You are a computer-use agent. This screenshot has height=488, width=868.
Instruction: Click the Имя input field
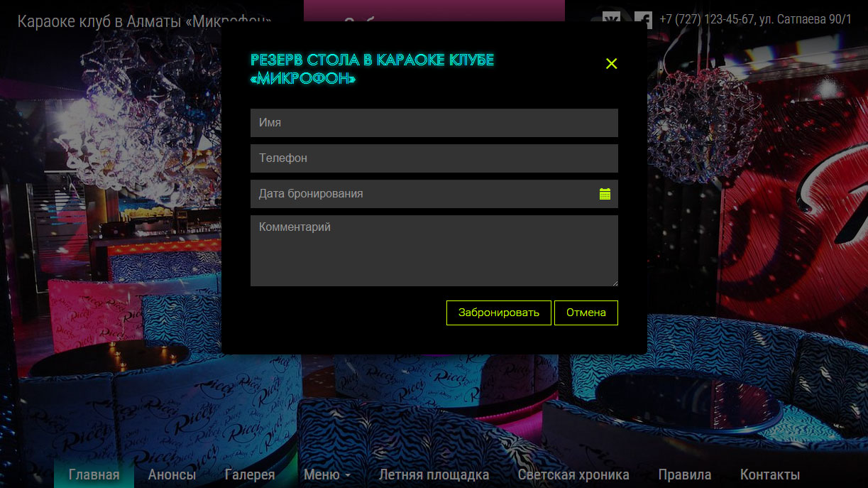click(x=434, y=123)
